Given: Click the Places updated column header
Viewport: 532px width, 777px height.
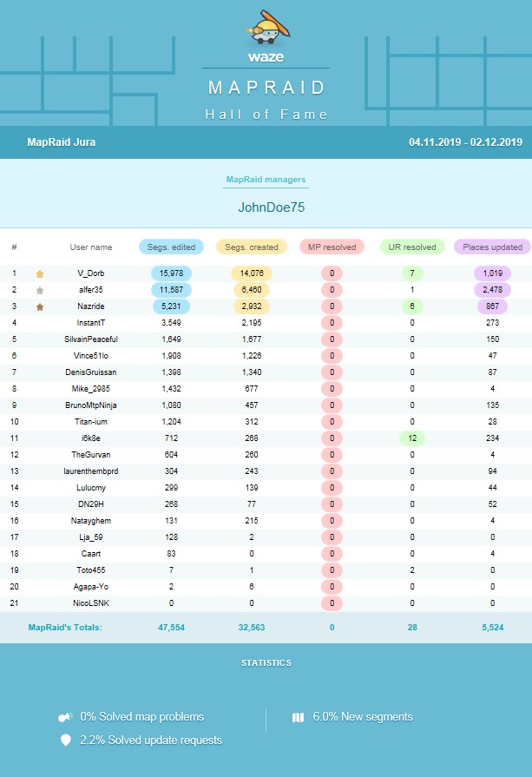Looking at the screenshot, I should (x=492, y=247).
